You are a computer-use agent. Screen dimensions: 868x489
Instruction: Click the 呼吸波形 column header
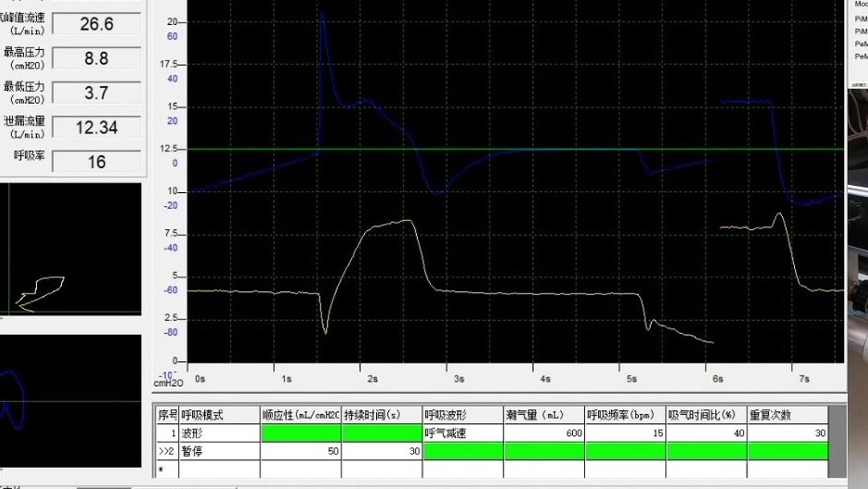coord(446,417)
